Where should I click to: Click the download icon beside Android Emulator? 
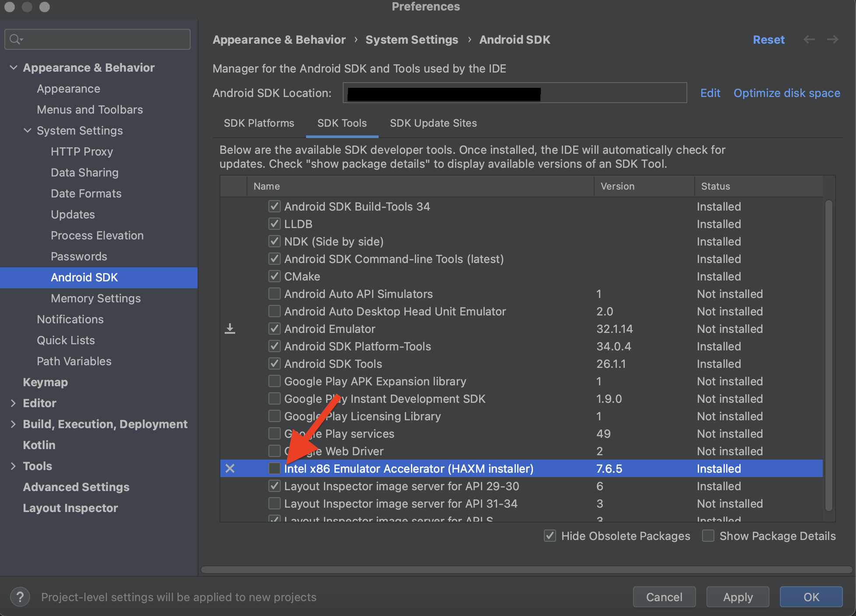coord(230,329)
